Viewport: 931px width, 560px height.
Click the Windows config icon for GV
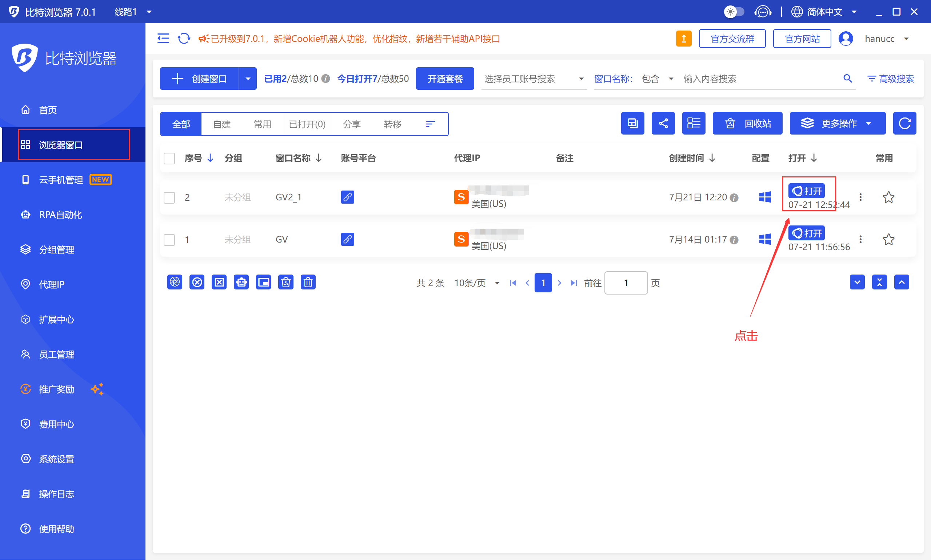pos(765,239)
